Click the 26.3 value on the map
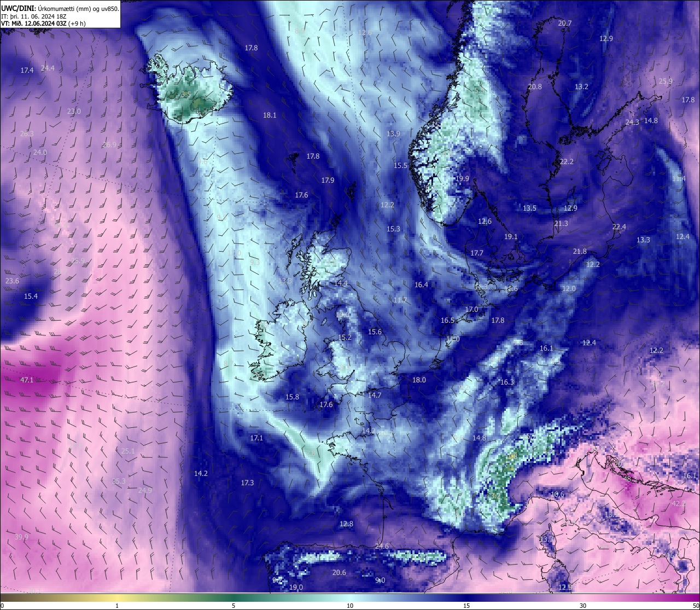 click(27, 133)
